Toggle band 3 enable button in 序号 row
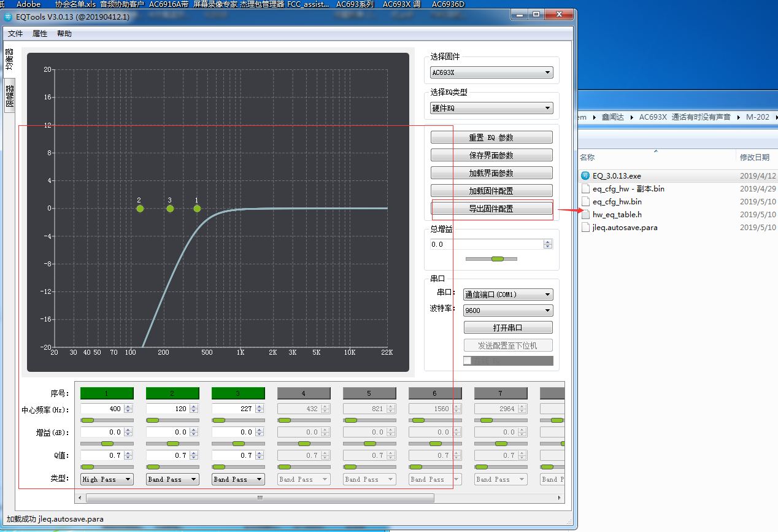 click(238, 393)
